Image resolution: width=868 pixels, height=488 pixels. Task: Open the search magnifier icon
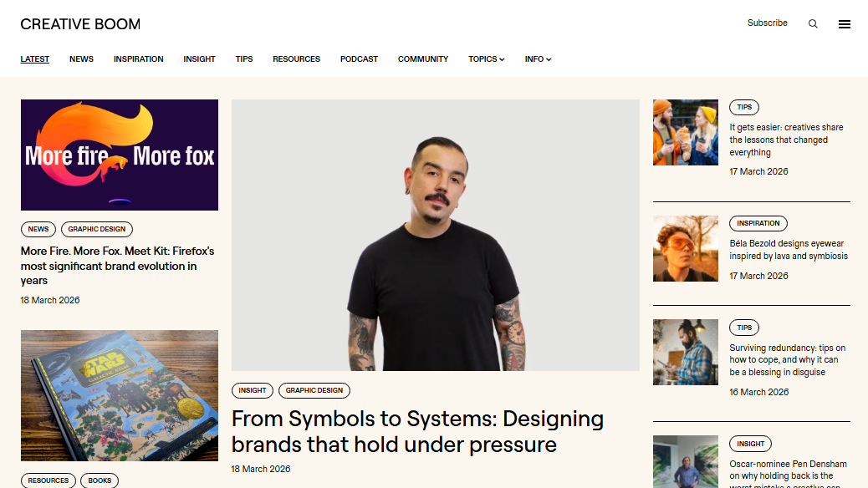[x=813, y=23]
